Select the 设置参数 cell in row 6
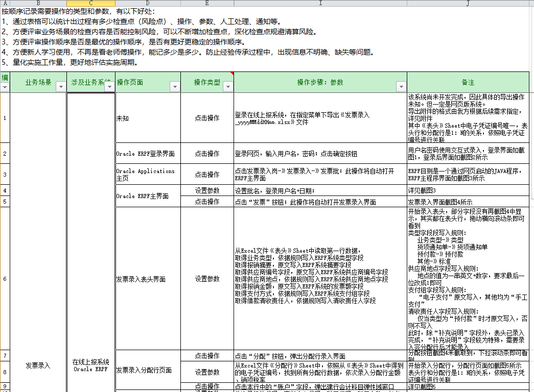Image resolution: width=534 pixels, height=392 pixels. coord(207,279)
